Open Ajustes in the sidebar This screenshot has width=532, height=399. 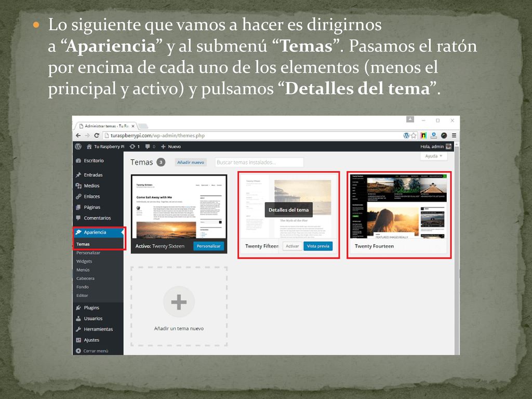click(x=98, y=340)
